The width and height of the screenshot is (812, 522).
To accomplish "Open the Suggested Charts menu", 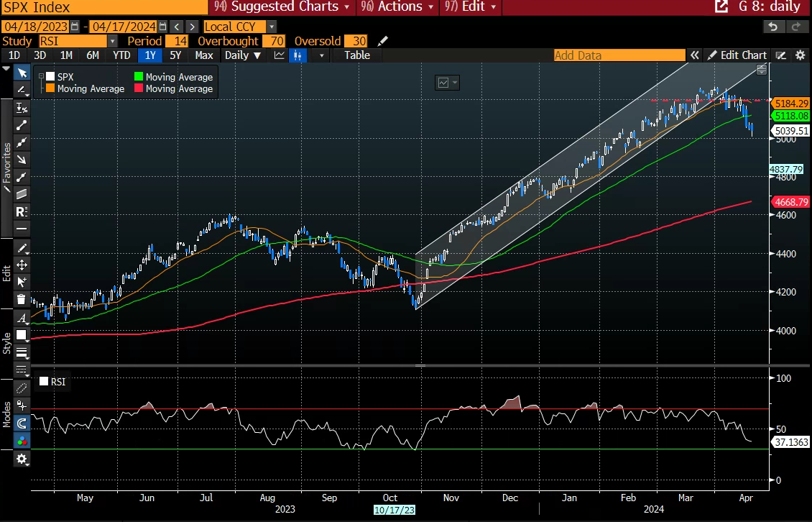I will pyautogui.click(x=281, y=6).
